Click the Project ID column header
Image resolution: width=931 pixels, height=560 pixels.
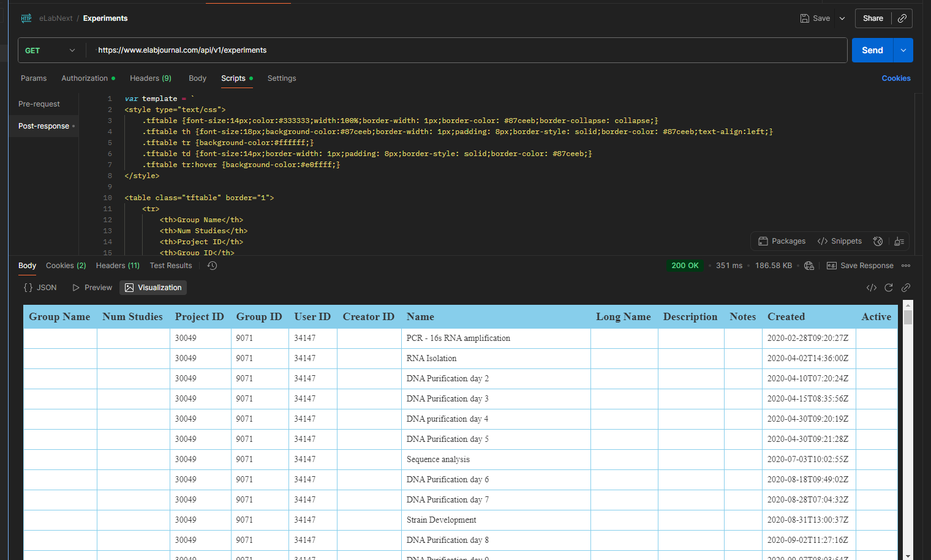(200, 317)
